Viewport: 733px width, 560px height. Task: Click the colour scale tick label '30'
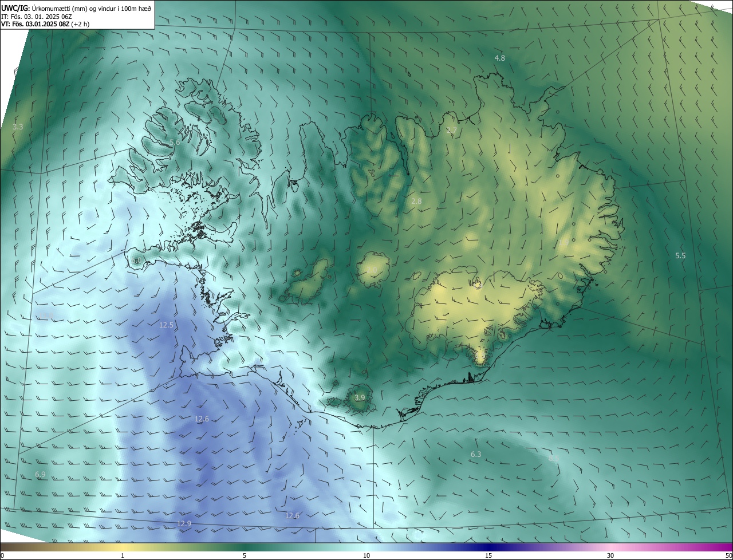coord(610,555)
